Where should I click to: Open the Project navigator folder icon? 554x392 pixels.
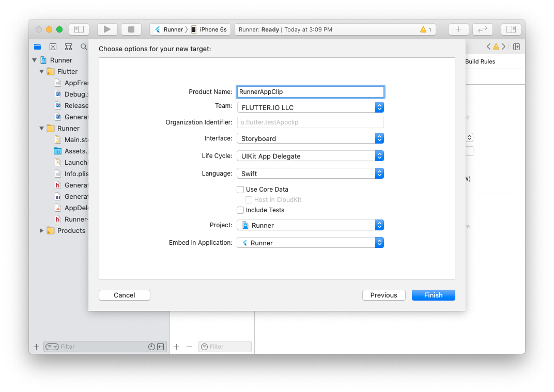coord(37,46)
